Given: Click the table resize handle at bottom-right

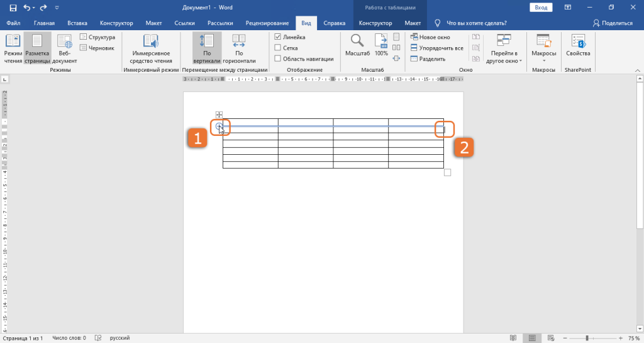Looking at the screenshot, I should (x=448, y=173).
